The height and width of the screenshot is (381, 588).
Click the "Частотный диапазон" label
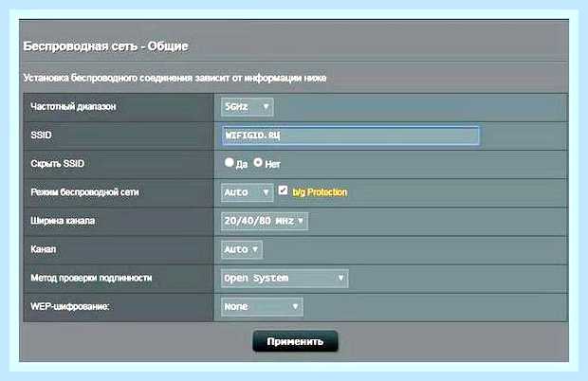tap(73, 107)
